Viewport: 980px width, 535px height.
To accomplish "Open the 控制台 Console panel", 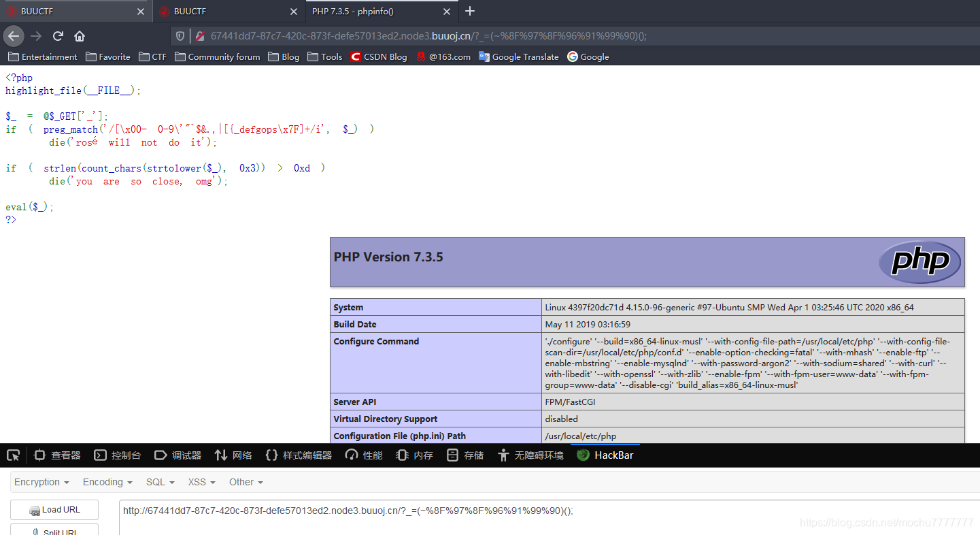I will click(118, 455).
